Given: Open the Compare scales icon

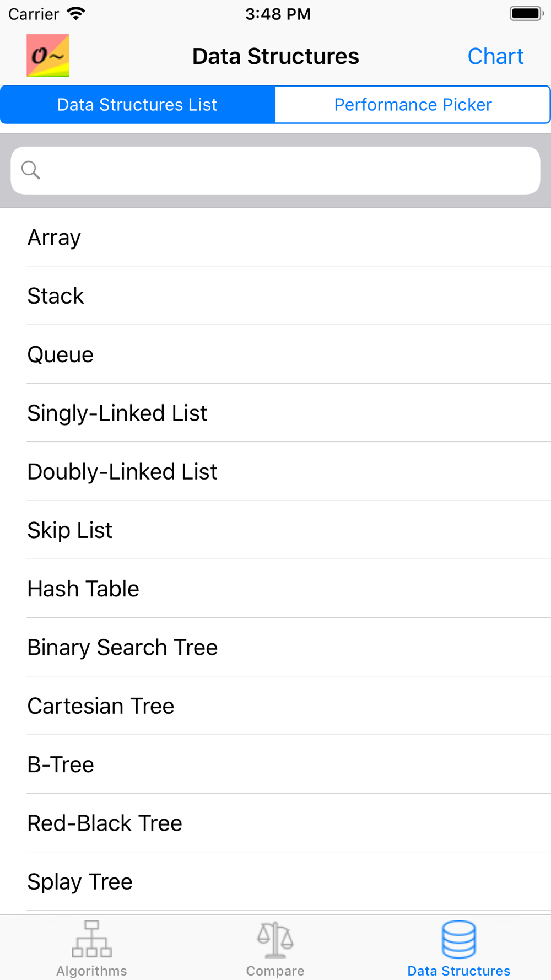Looking at the screenshot, I should [275, 939].
